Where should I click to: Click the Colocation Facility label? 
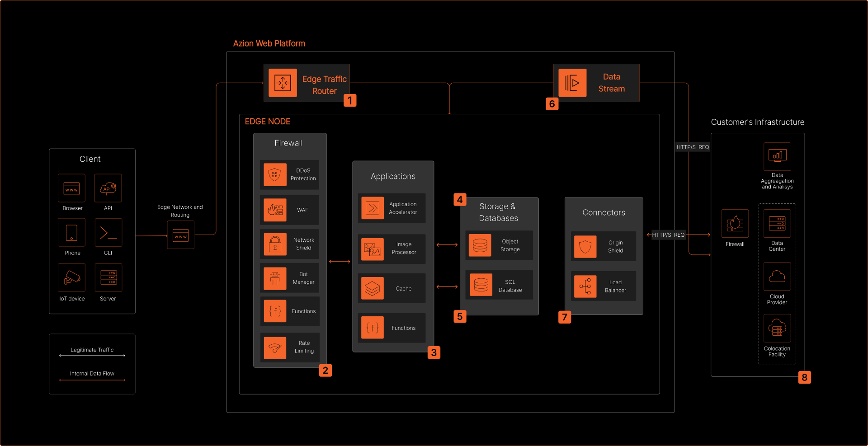point(777,352)
